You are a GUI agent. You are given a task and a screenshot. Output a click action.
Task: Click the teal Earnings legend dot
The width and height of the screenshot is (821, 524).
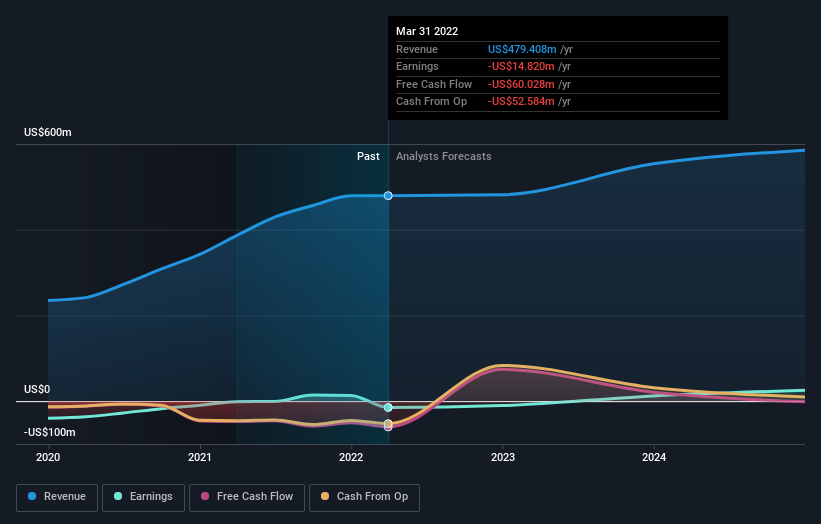click(118, 496)
